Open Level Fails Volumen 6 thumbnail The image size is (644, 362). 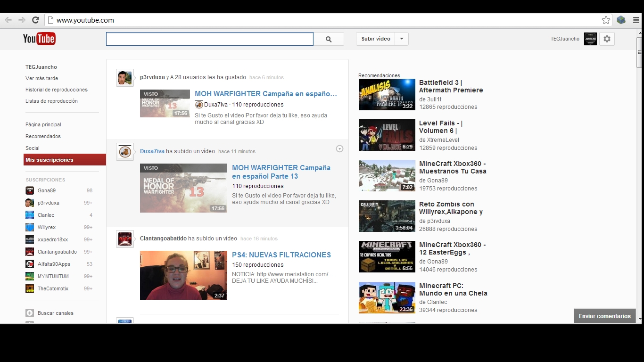tap(387, 135)
